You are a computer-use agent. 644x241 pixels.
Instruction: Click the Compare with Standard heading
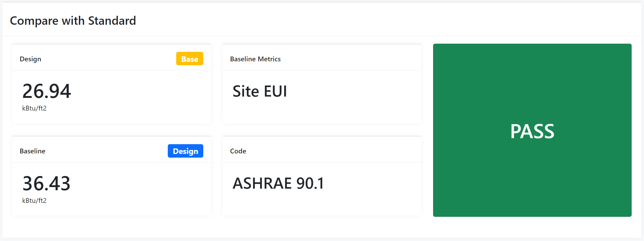click(x=73, y=21)
